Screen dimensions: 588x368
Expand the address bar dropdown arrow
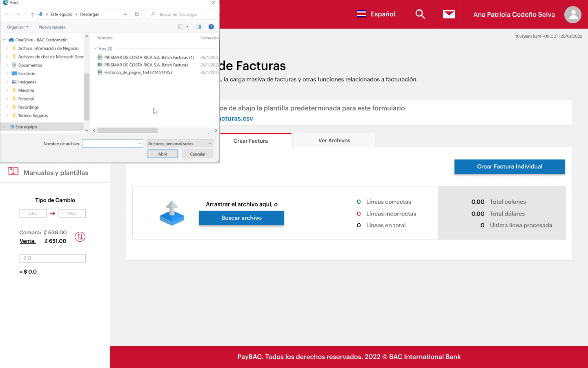click(125, 14)
